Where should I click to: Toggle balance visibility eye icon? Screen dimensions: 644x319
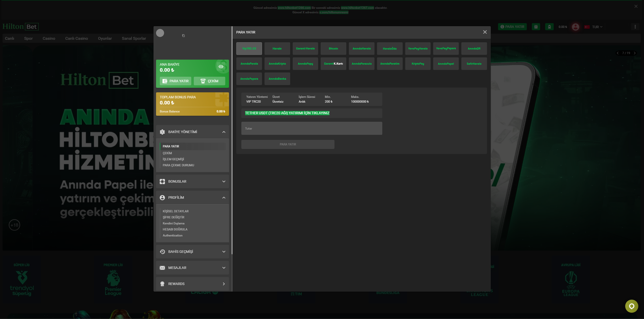(x=221, y=67)
